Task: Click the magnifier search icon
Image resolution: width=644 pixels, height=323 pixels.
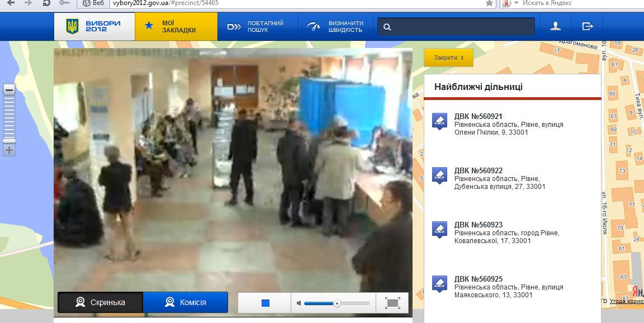Action: (x=387, y=27)
